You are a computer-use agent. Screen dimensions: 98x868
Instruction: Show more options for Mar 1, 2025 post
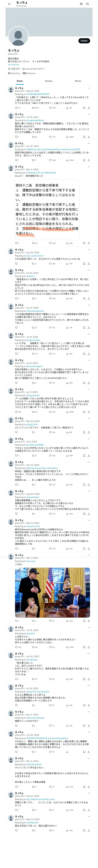tap(89, 555)
